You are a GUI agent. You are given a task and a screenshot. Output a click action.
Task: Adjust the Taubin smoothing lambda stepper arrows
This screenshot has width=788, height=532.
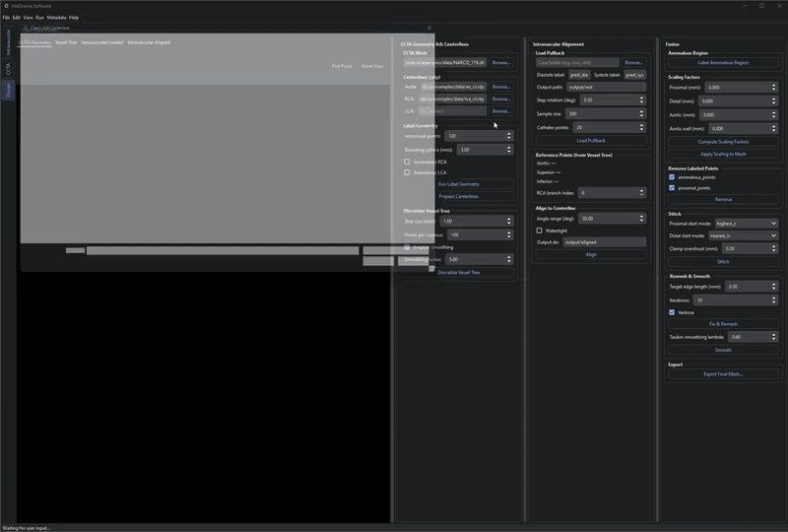click(774, 337)
